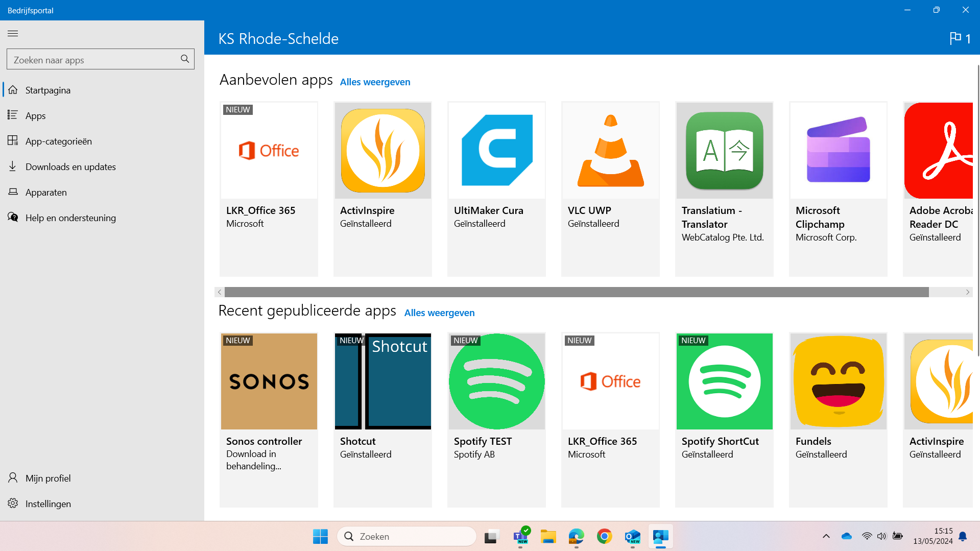The image size is (980, 551).
Task: Open the Microsoft Clipchamp app icon
Action: (838, 151)
